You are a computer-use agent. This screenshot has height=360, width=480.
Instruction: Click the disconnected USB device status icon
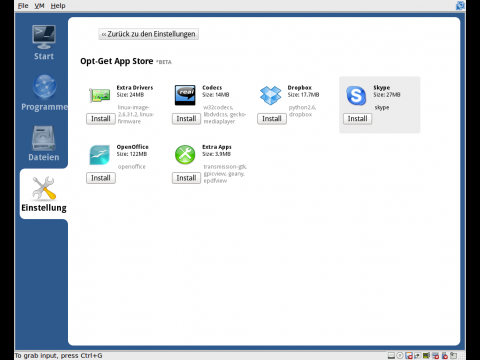pyautogui.click(x=445, y=356)
